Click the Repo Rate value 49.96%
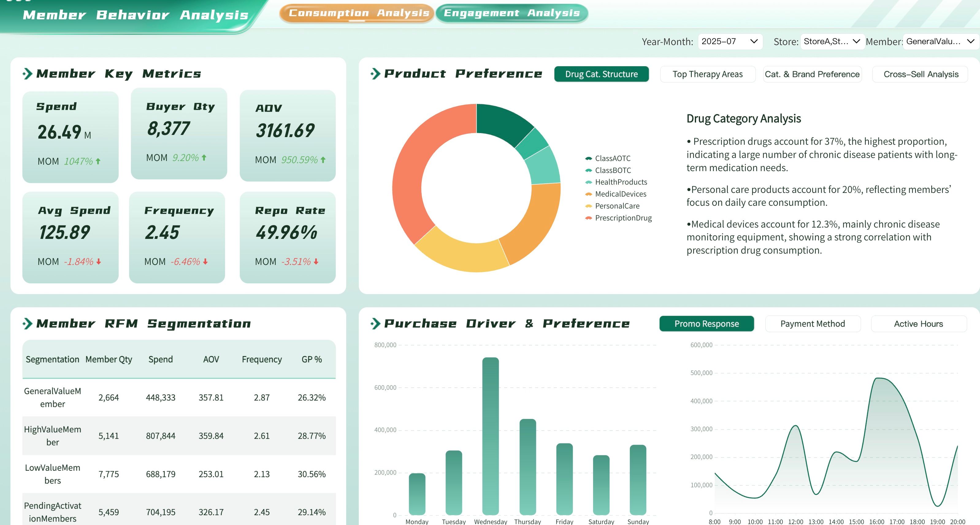This screenshot has width=980, height=525. 286,232
